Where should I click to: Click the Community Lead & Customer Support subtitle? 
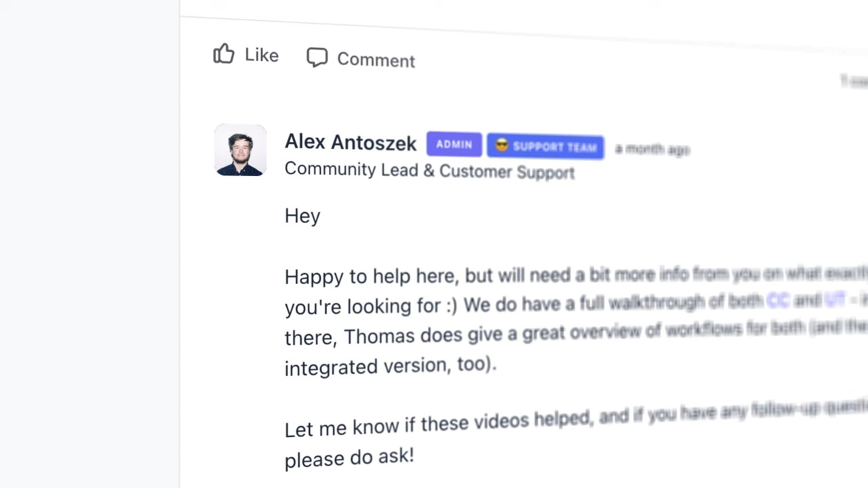coord(429,170)
